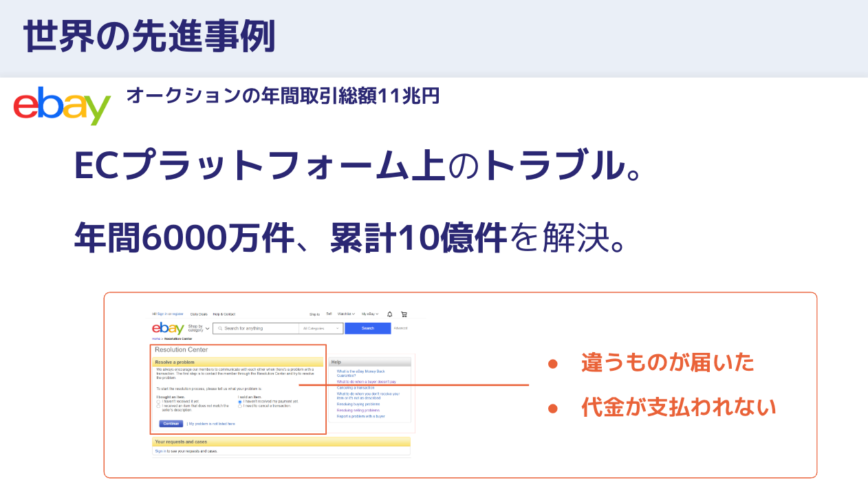Click 'My problem is not listed here' link
868x487 pixels.
click(212, 424)
